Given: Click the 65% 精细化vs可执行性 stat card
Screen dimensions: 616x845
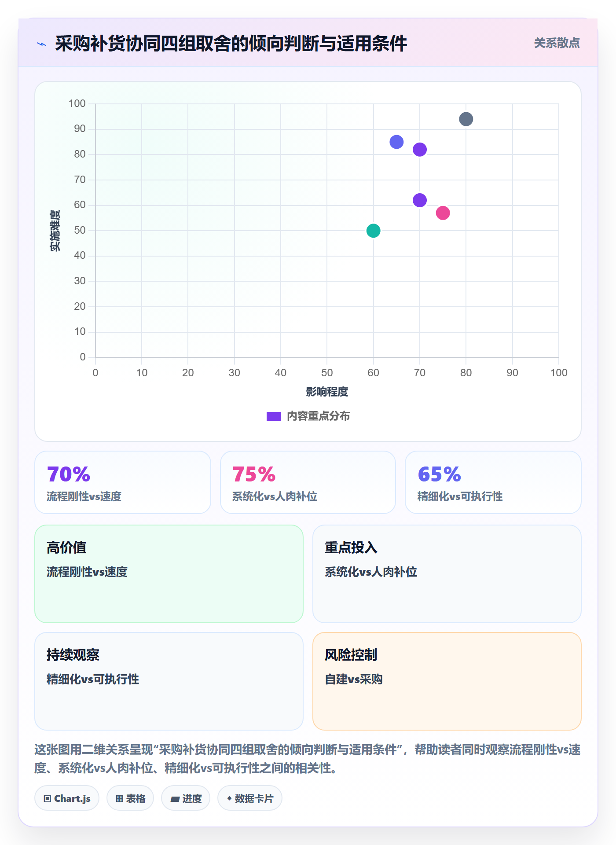Looking at the screenshot, I should [493, 482].
